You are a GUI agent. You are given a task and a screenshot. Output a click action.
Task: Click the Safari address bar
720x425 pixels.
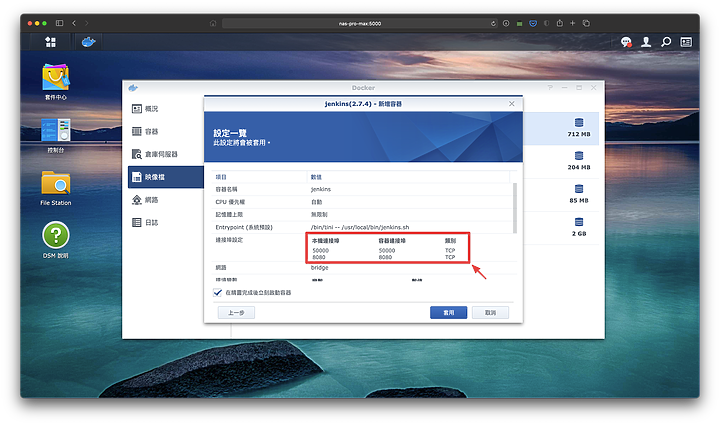click(360, 23)
